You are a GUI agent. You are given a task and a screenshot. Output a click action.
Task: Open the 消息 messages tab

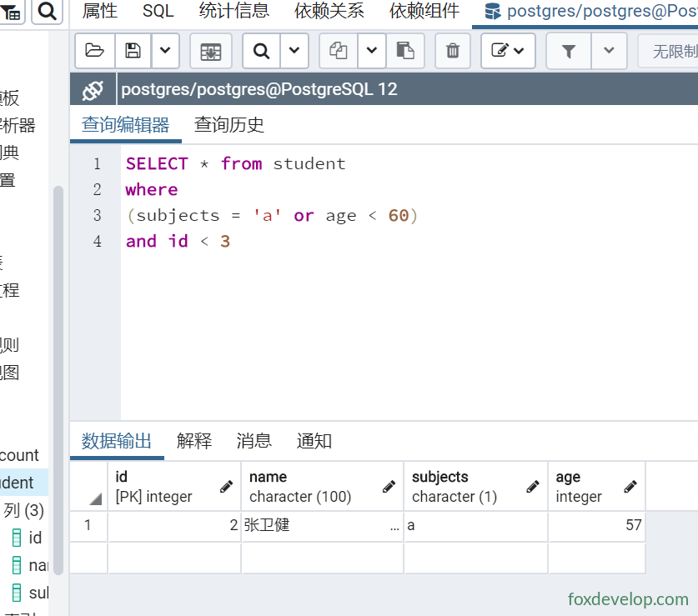254,441
